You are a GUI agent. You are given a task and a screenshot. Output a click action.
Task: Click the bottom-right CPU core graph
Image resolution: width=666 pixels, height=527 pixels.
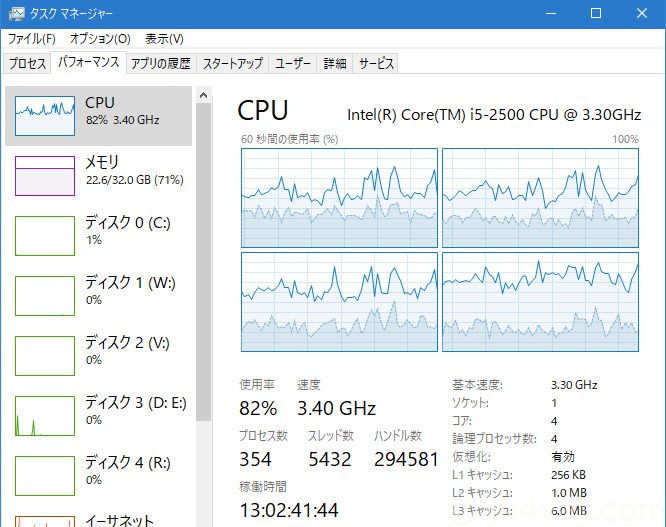coord(540,302)
